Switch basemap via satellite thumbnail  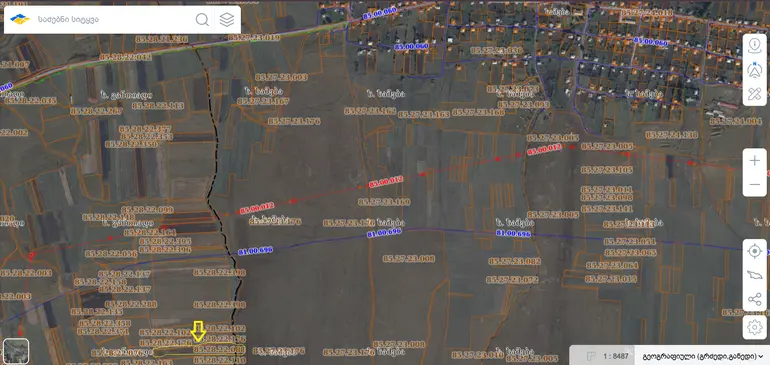16,351
